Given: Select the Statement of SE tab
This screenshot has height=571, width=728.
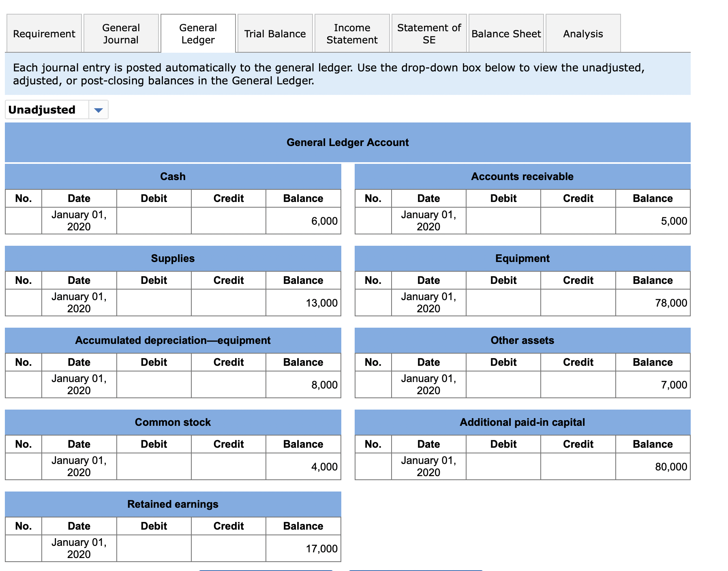Looking at the screenshot, I should click(x=429, y=34).
